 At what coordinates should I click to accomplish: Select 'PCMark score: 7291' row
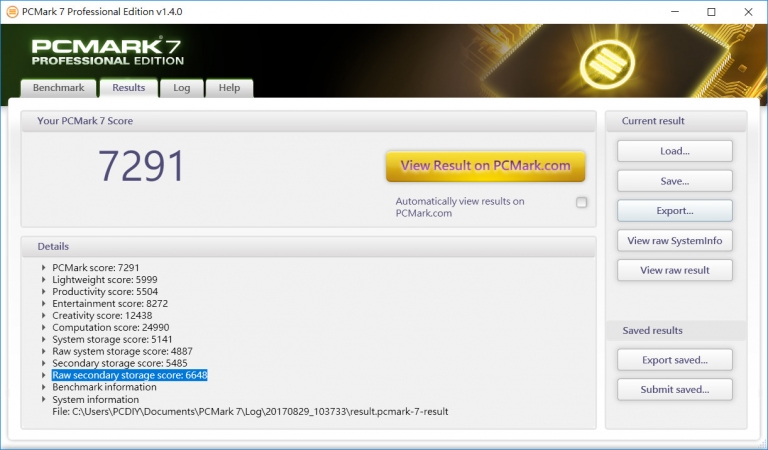pyautogui.click(x=96, y=268)
